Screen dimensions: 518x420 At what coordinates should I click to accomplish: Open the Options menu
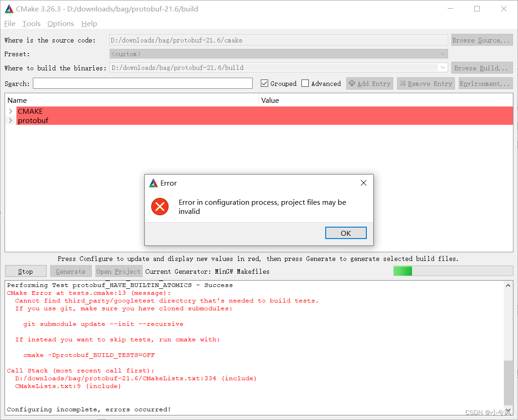(x=60, y=23)
